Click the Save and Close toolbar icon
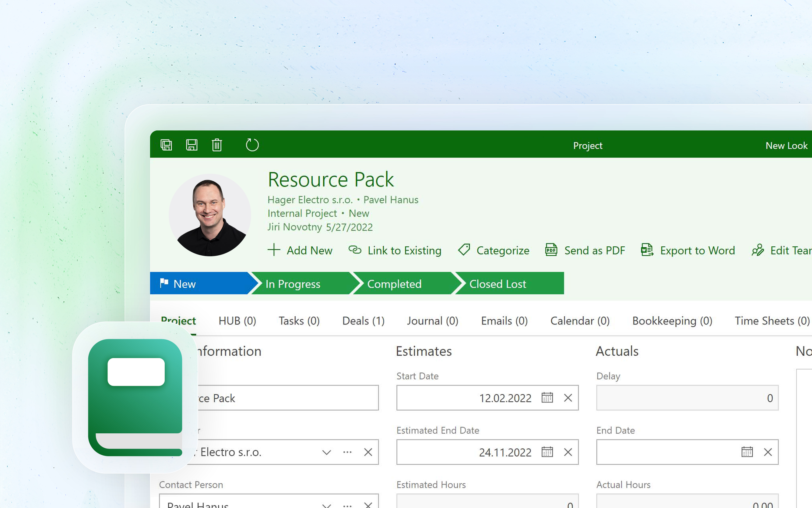Viewport: 812px width, 508px height. point(166,145)
